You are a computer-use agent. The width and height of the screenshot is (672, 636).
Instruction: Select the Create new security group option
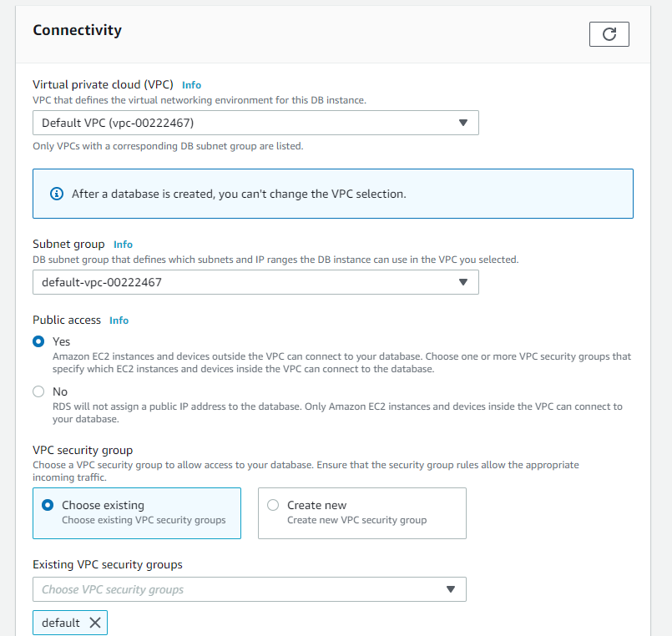(273, 505)
